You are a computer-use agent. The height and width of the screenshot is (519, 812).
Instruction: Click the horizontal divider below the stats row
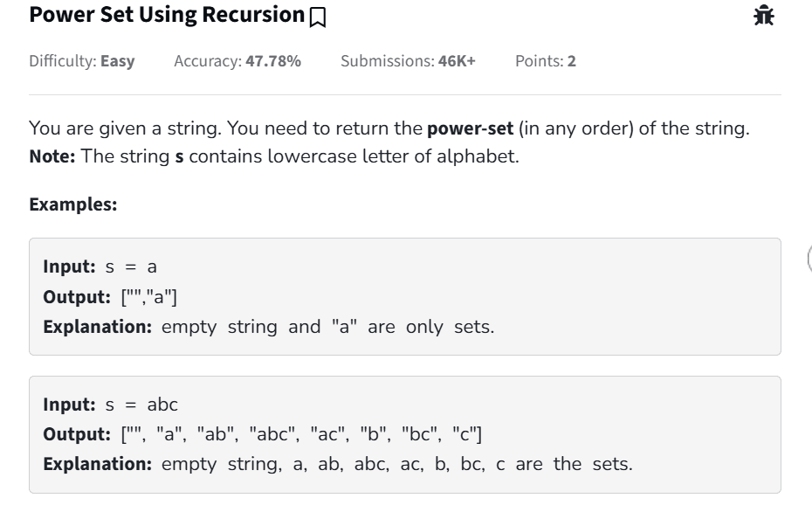tap(405, 94)
